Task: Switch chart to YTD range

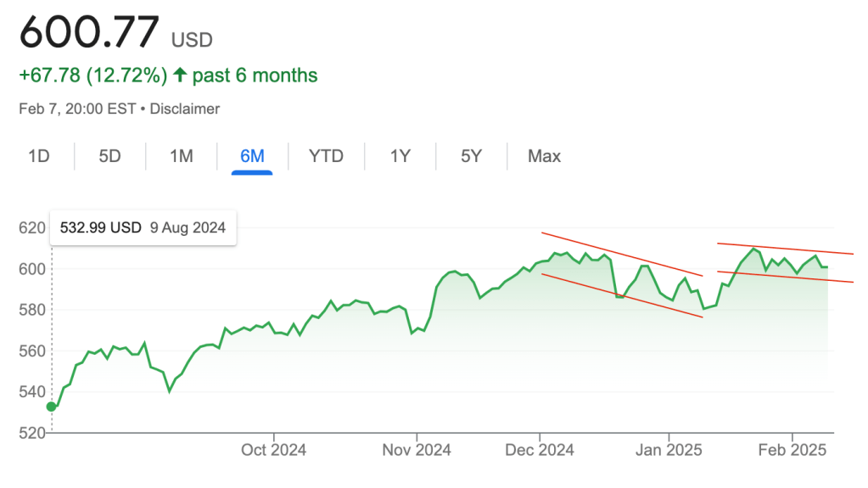Action: tap(326, 156)
